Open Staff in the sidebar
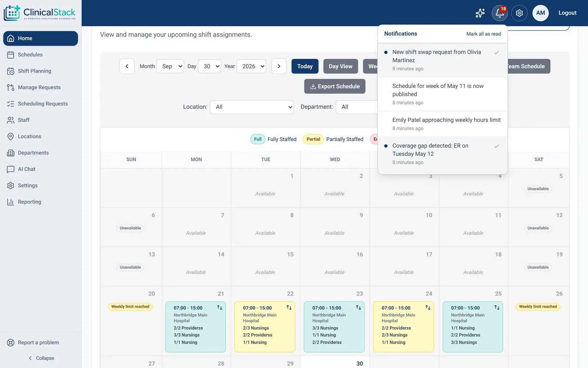This screenshot has width=588, height=368. 40,120
